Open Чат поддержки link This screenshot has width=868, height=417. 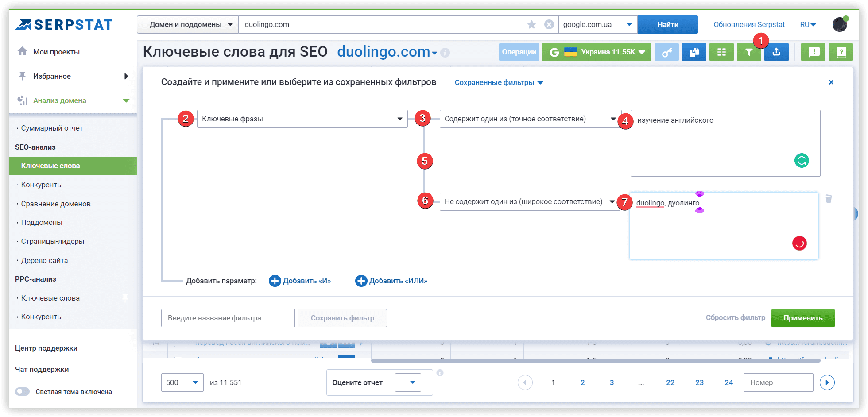42,369
